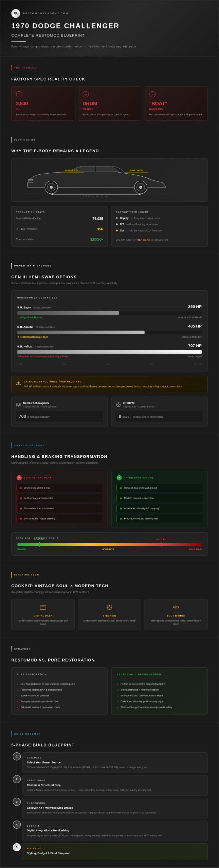Click "Requires subframe connectors + torque boxes" warning
The width and height of the screenshot is (219, 868).
click(43, 356)
